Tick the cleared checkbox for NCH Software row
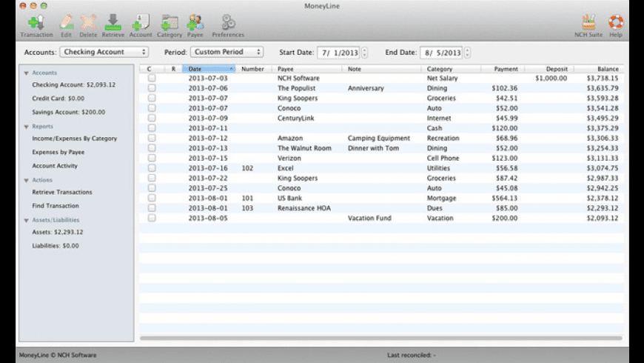This screenshot has height=363, width=644. pos(152,78)
